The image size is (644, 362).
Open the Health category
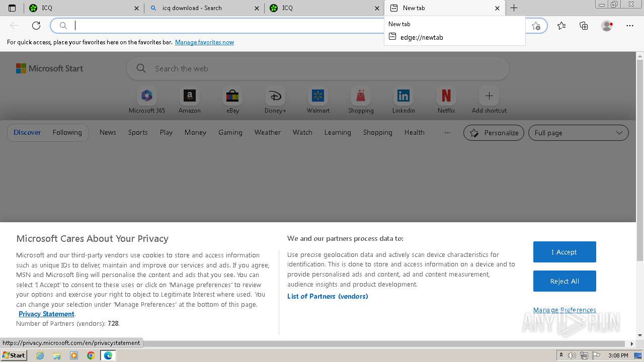pyautogui.click(x=414, y=132)
